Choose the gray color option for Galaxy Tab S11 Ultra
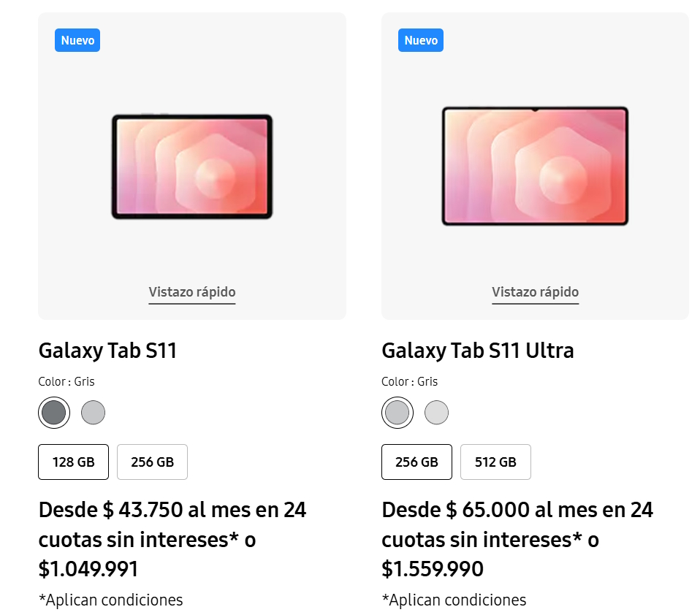This screenshot has height=615, width=700. click(x=397, y=411)
